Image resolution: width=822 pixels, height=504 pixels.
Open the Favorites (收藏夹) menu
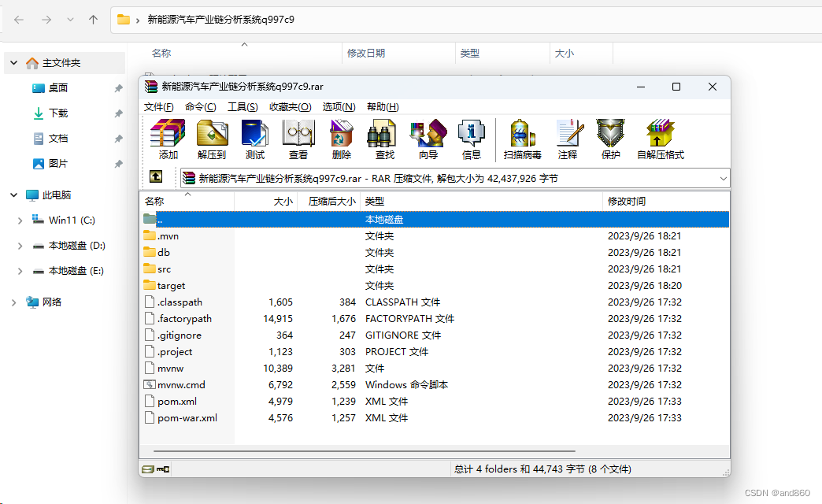click(x=290, y=107)
